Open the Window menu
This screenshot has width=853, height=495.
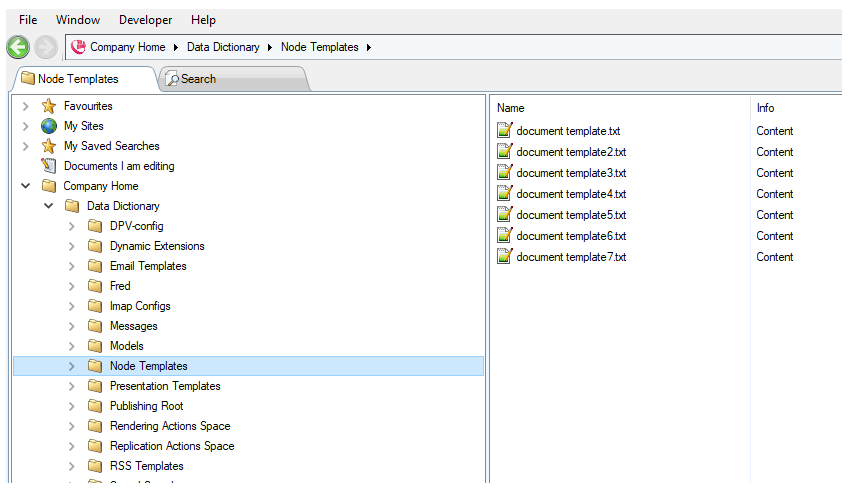pos(78,20)
